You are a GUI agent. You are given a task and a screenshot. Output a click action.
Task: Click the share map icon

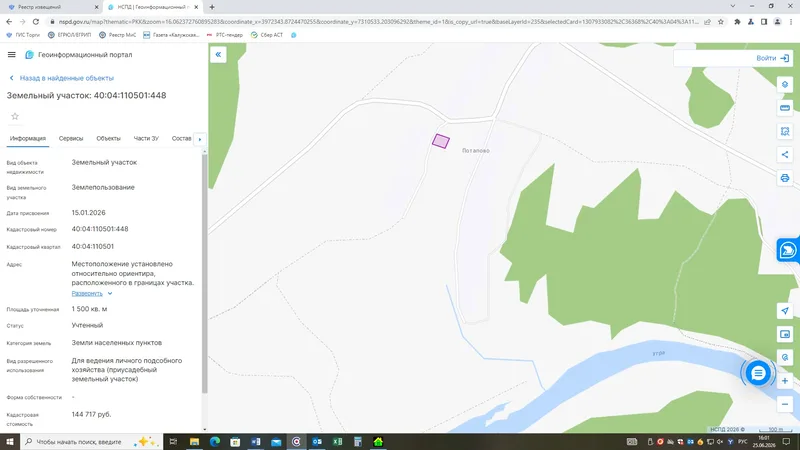tap(785, 155)
